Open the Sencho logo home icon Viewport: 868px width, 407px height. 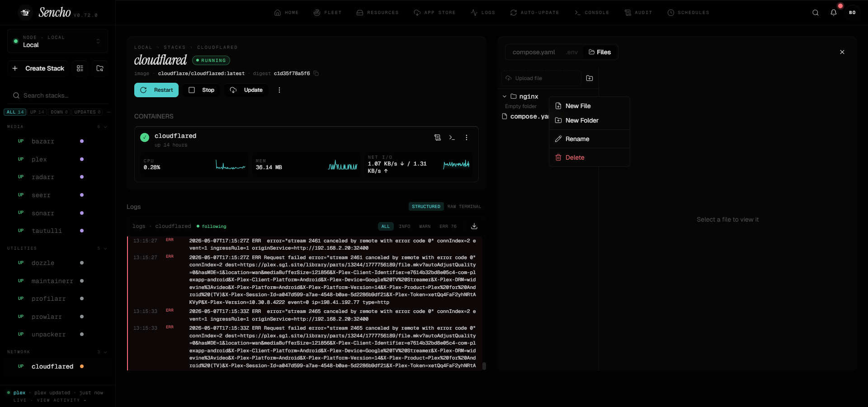click(25, 13)
